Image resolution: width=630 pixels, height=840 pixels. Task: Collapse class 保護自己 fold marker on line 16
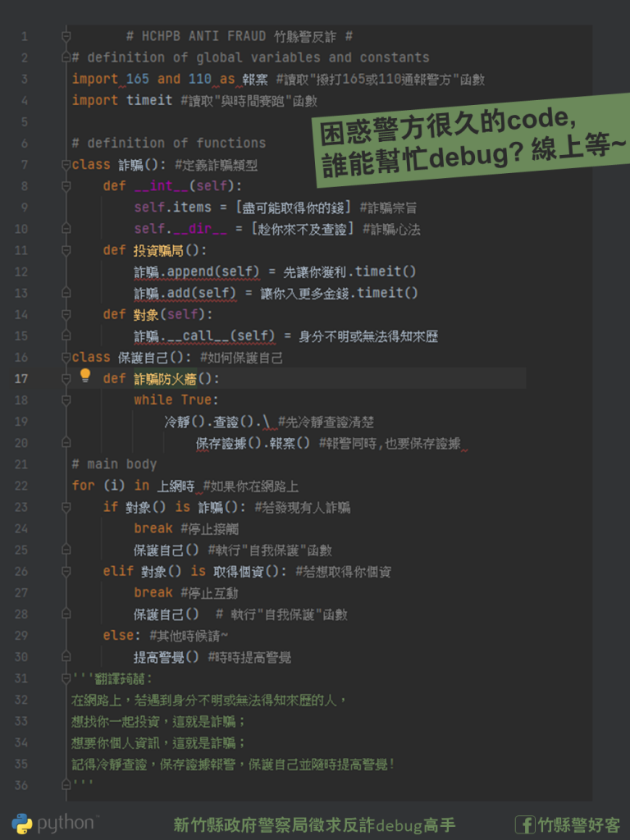[66, 357]
